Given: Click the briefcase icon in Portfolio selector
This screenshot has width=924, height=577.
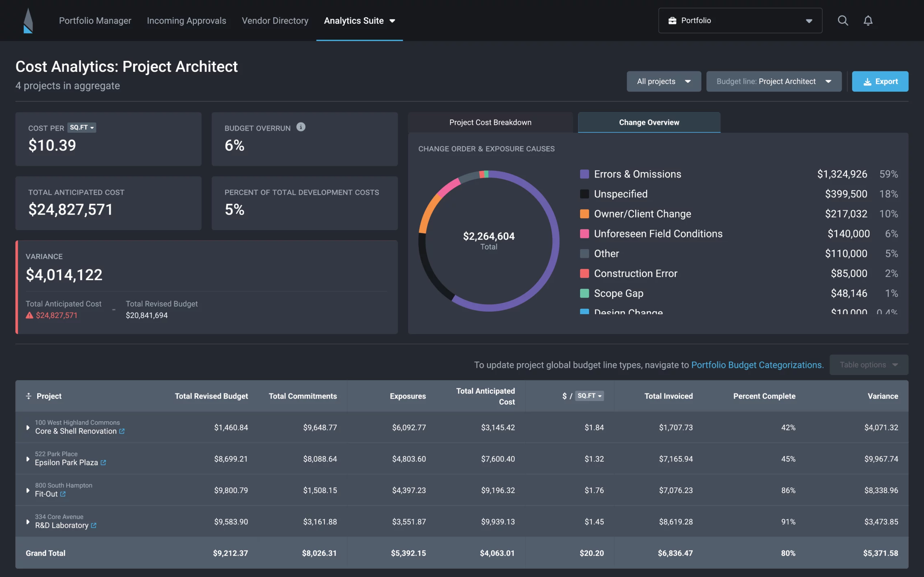Looking at the screenshot, I should [x=673, y=20].
